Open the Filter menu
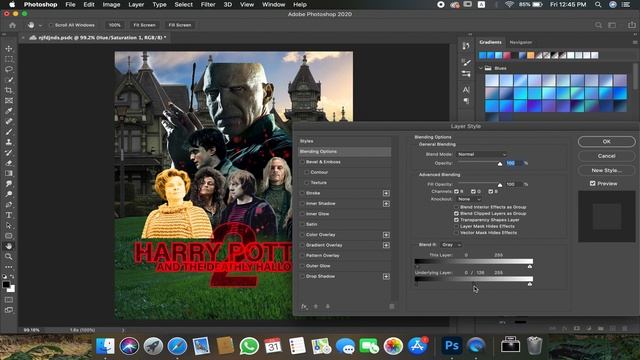640x360 pixels. pos(208,4)
